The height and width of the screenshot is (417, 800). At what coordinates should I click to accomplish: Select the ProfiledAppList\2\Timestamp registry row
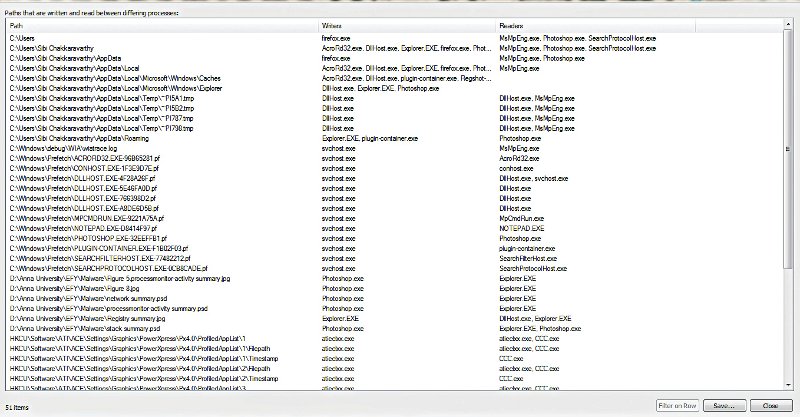(394, 379)
